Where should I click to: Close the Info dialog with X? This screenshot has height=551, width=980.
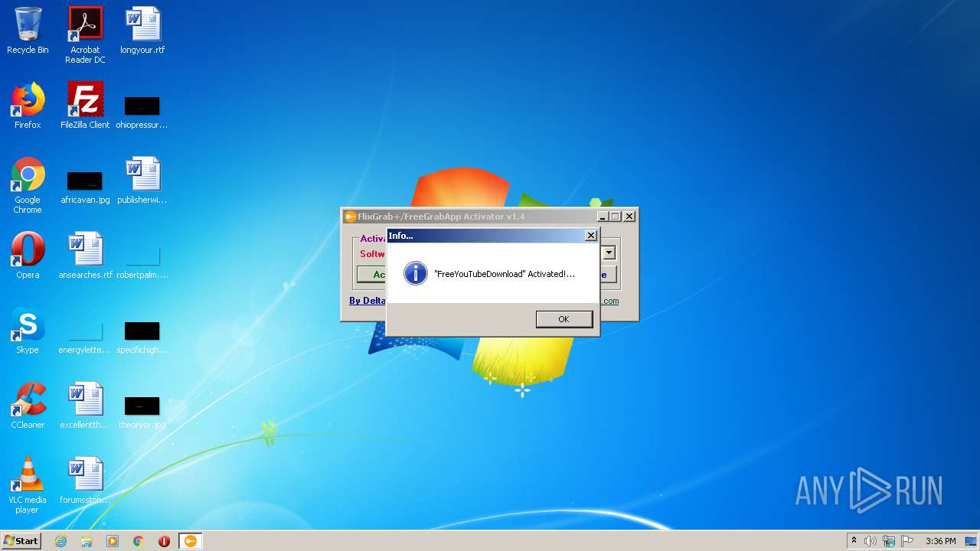[590, 236]
